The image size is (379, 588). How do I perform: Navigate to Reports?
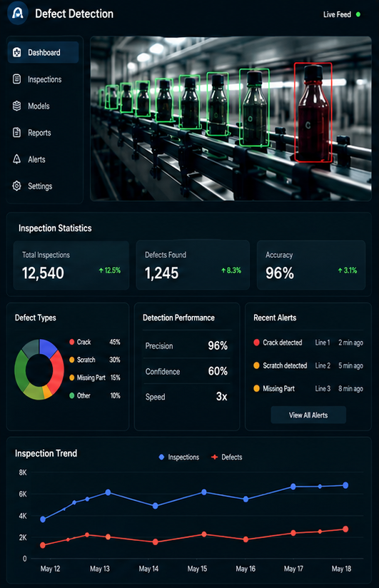[x=43, y=133]
